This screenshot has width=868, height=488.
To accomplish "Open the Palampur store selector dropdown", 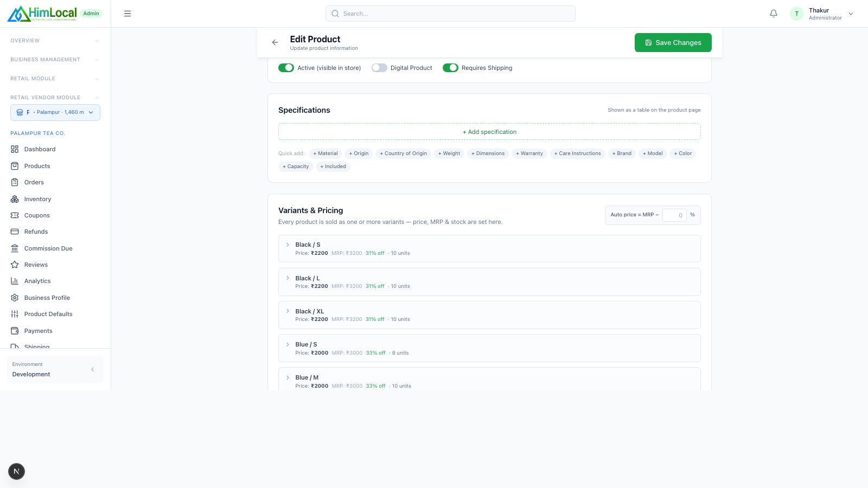I will [x=55, y=112].
